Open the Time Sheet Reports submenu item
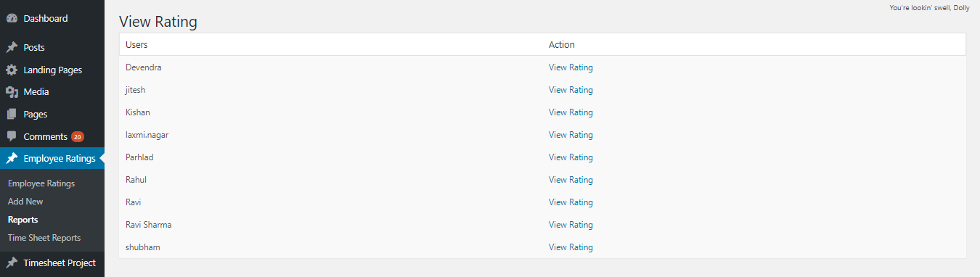980x277 pixels. (44, 238)
